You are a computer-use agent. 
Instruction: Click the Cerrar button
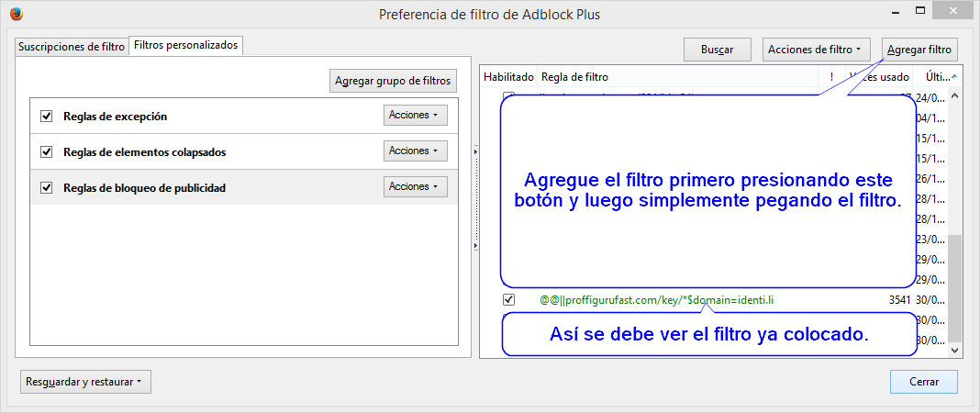coord(924,381)
